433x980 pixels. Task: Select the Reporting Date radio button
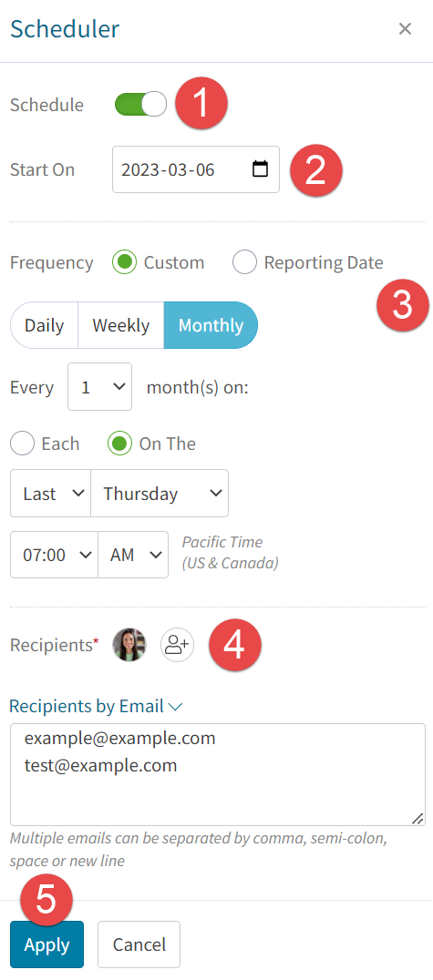pos(244,262)
